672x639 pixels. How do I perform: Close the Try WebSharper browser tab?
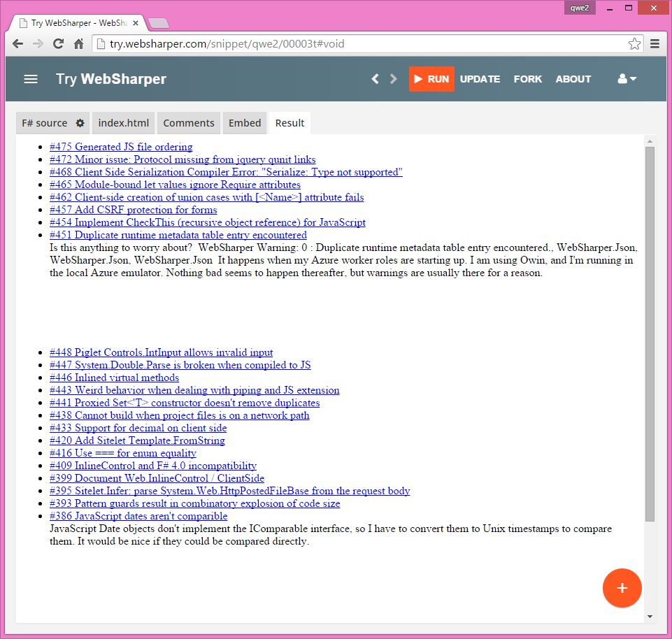tap(136, 23)
